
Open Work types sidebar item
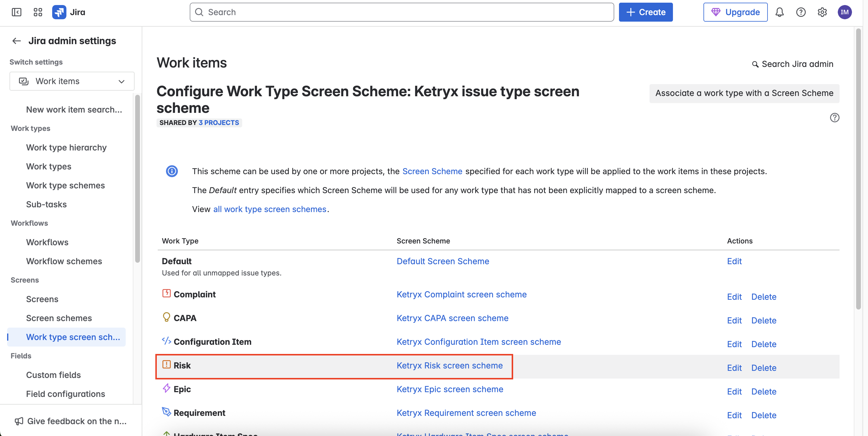pyautogui.click(x=49, y=166)
